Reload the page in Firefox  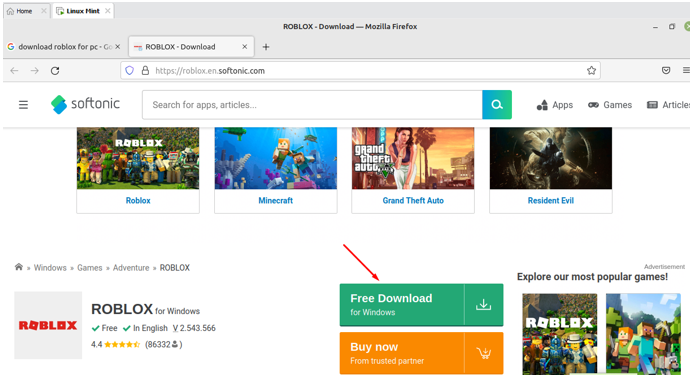tap(55, 70)
